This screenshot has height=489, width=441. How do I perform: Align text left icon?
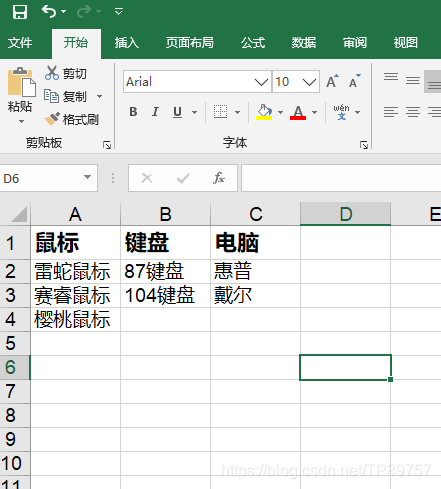[x=391, y=112]
